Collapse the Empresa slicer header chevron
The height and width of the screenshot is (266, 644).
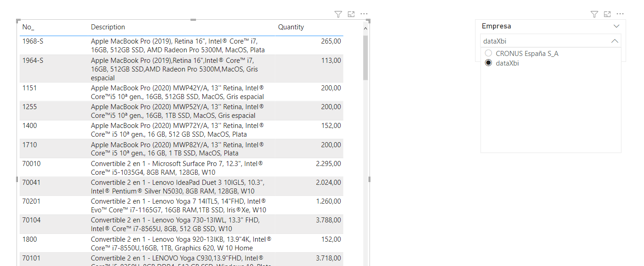tap(616, 27)
